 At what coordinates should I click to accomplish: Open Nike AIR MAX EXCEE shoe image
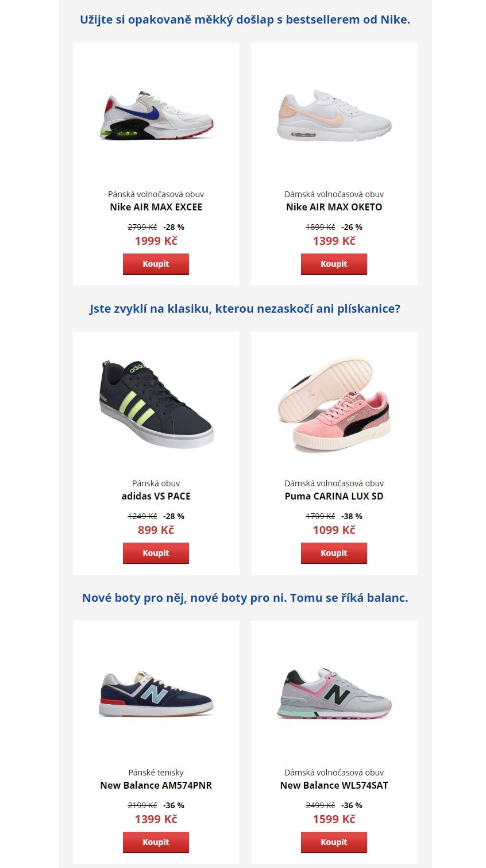click(x=156, y=115)
